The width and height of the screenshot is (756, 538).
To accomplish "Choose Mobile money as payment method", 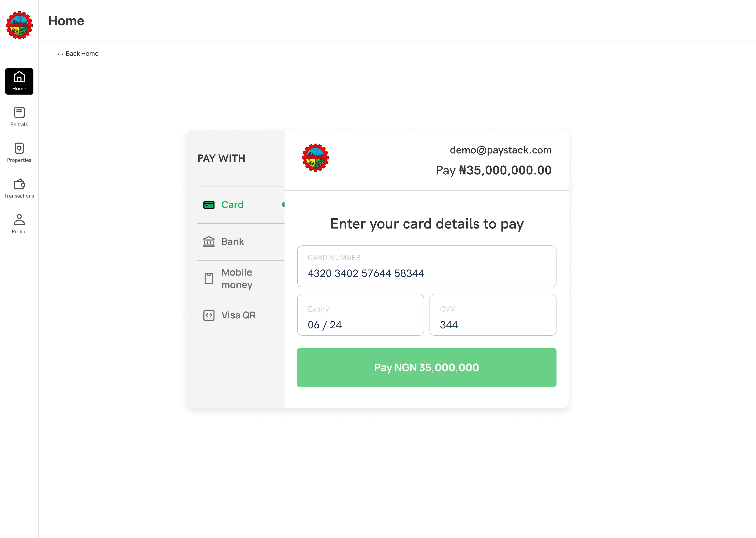I will 237,278.
